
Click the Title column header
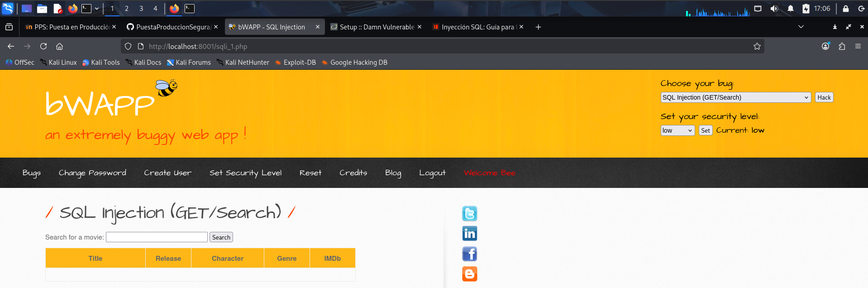[95, 258]
